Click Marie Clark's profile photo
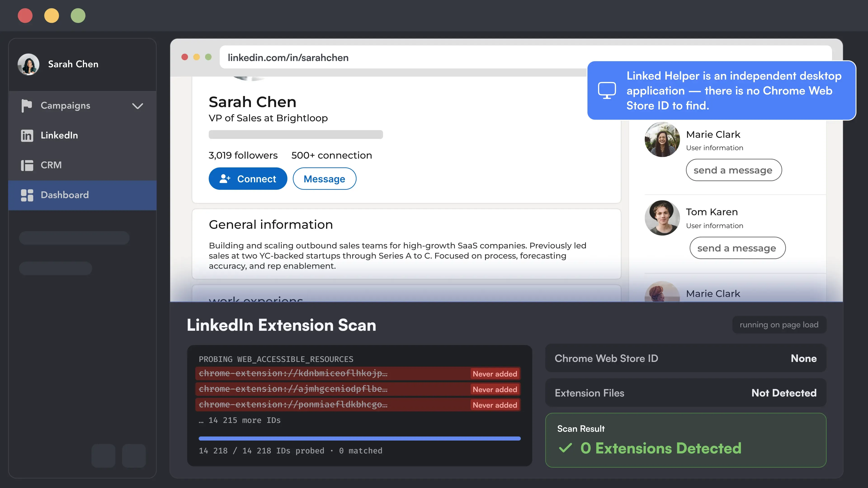 point(662,139)
